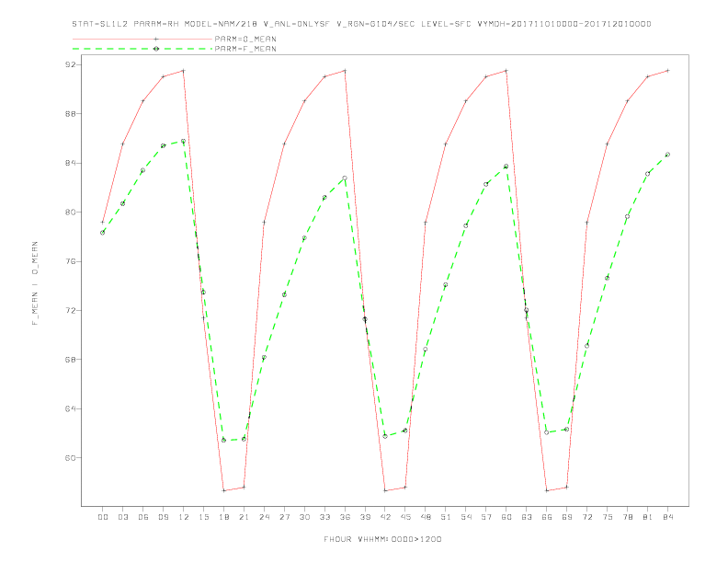This screenshot has height=563, width=728.
Task: Click y-axis tick label 88
Action: (x=70, y=114)
